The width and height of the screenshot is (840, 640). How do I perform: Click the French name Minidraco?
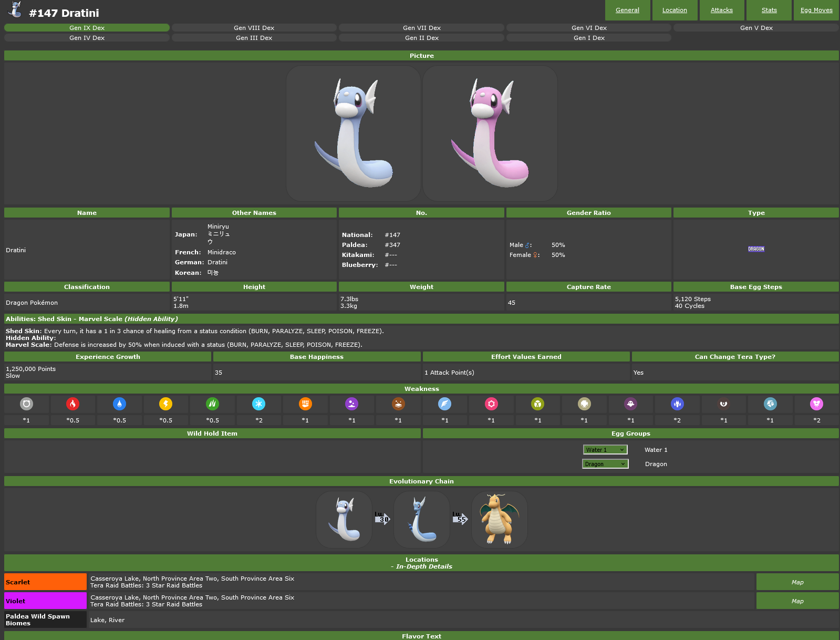(222, 252)
